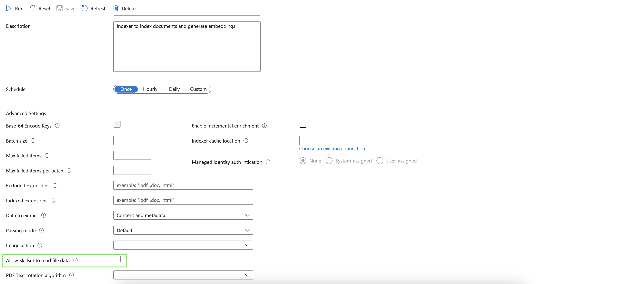Click info icon beside Base-64 Encode Keys
This screenshot has height=284, width=644.
57,126
